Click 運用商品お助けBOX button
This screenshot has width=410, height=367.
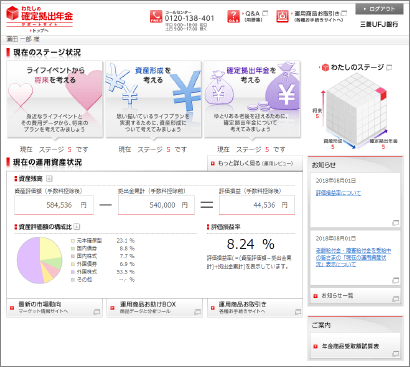click(155, 307)
